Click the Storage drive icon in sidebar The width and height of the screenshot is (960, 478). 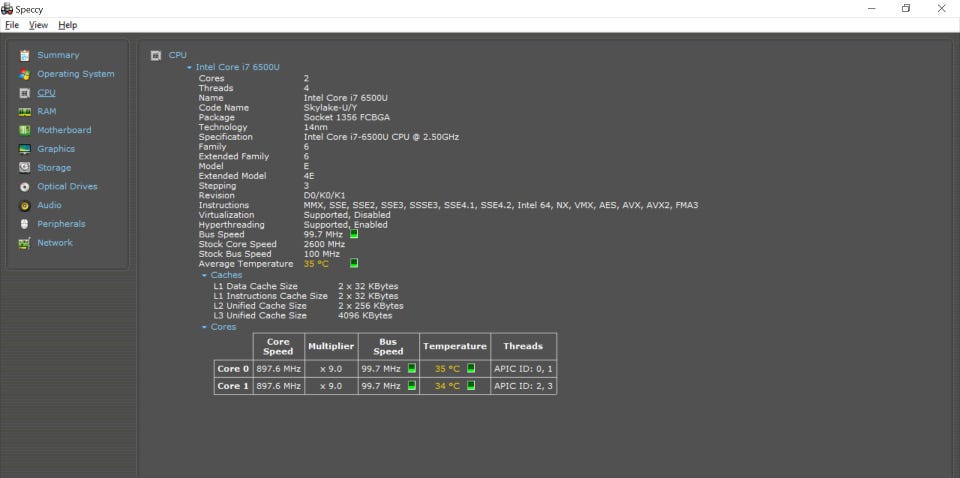point(24,168)
